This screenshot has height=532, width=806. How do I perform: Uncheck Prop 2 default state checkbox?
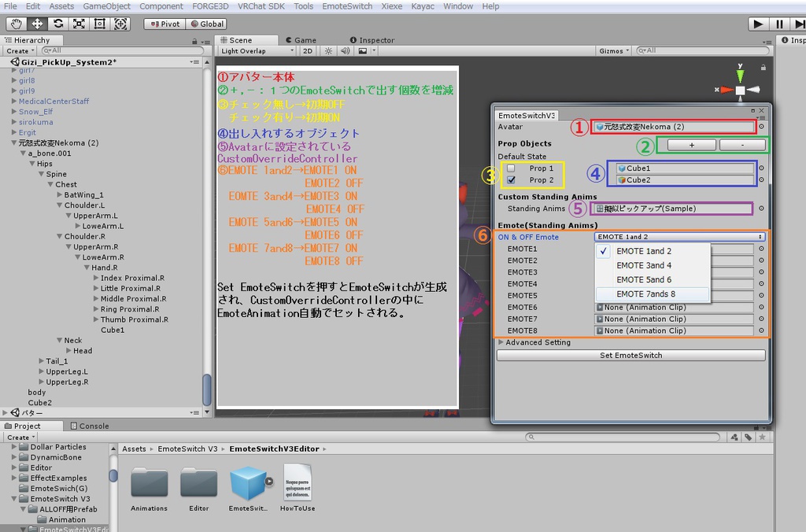point(511,180)
